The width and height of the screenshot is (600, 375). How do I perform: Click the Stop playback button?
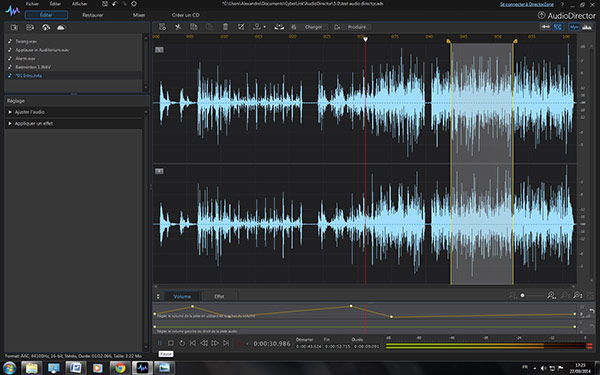click(x=171, y=343)
